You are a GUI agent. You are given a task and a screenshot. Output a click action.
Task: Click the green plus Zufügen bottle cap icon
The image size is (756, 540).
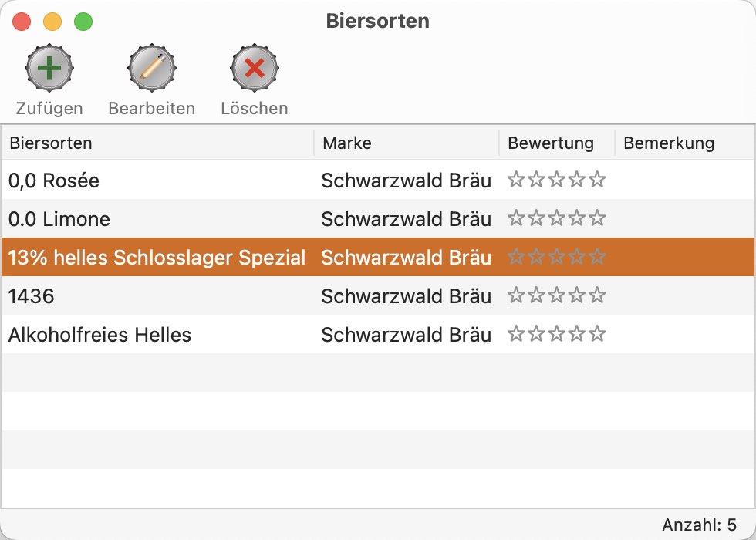point(49,68)
